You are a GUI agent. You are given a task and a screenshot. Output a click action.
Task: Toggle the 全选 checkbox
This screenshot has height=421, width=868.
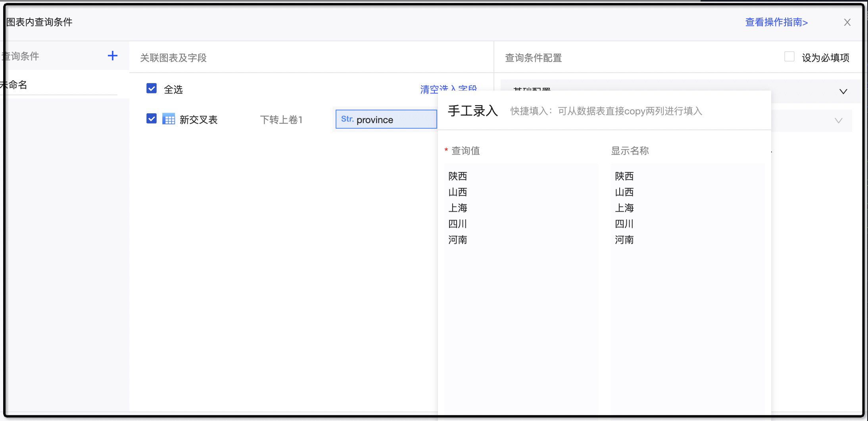point(152,89)
